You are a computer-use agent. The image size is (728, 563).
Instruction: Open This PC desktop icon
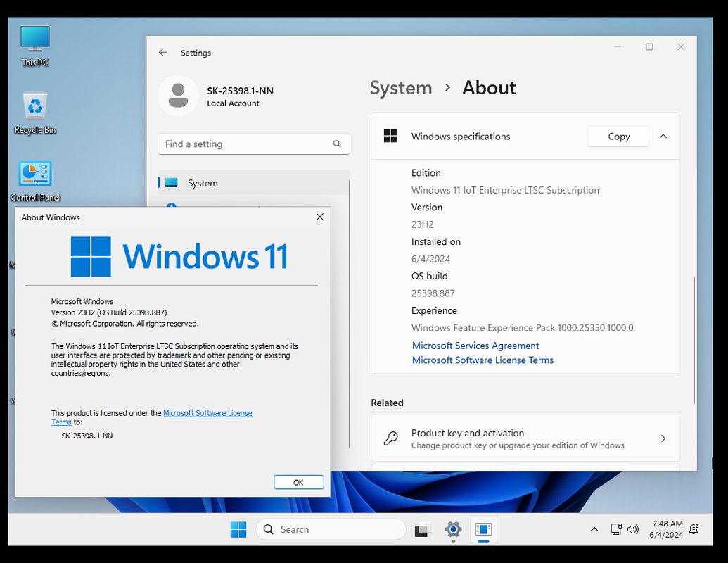[35, 46]
